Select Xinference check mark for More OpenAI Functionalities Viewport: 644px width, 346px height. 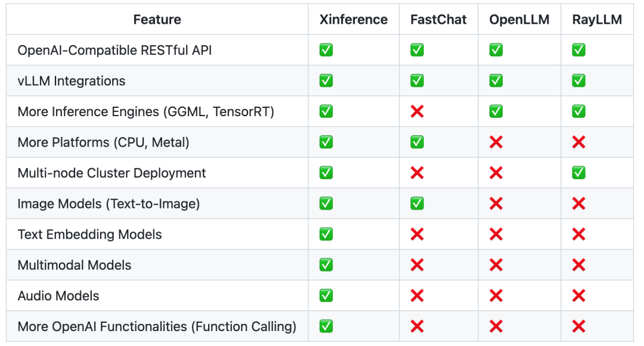coord(326,326)
